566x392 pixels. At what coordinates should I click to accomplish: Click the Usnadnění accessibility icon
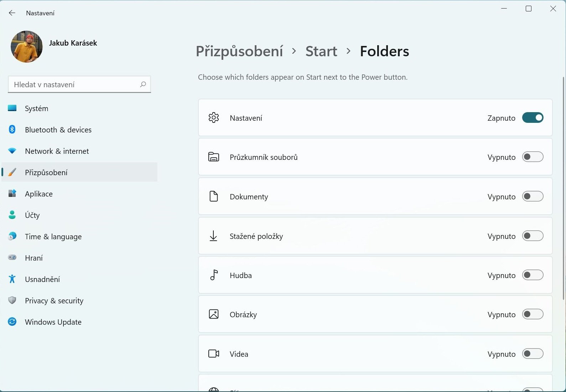point(12,279)
